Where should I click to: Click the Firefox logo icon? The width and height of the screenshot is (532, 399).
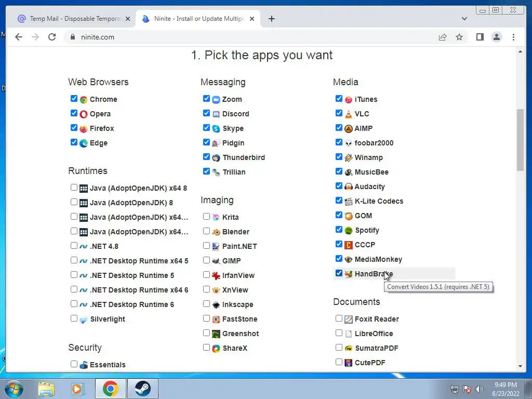84,129
